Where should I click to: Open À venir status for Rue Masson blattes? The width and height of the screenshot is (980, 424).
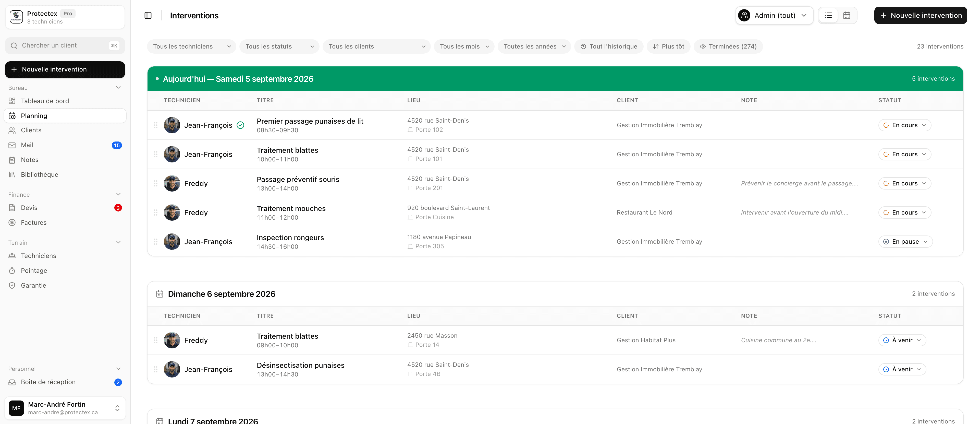click(902, 340)
